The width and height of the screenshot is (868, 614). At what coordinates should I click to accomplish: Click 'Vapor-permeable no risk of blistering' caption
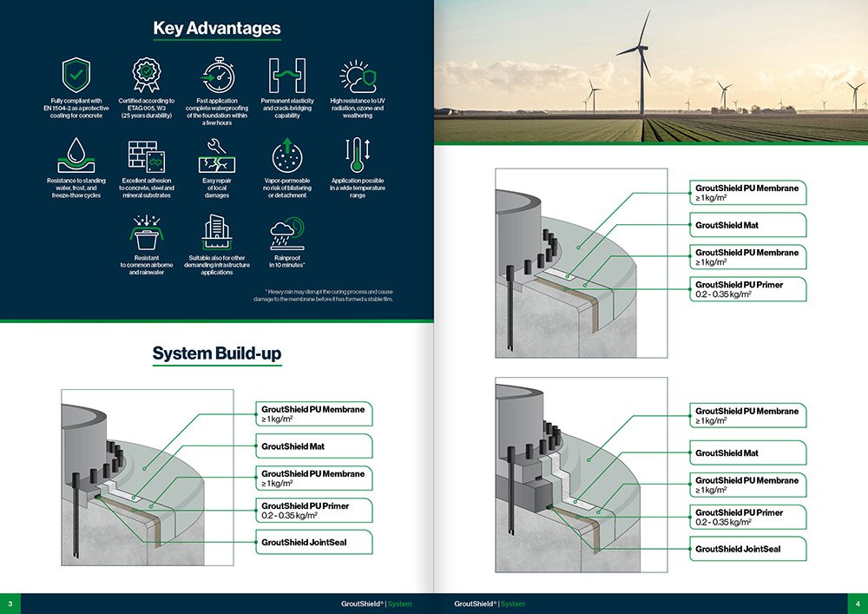pyautogui.click(x=286, y=188)
